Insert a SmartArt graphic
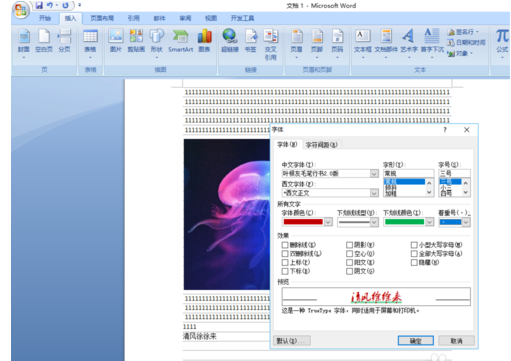The height and width of the screenshot is (361, 511). [x=180, y=41]
